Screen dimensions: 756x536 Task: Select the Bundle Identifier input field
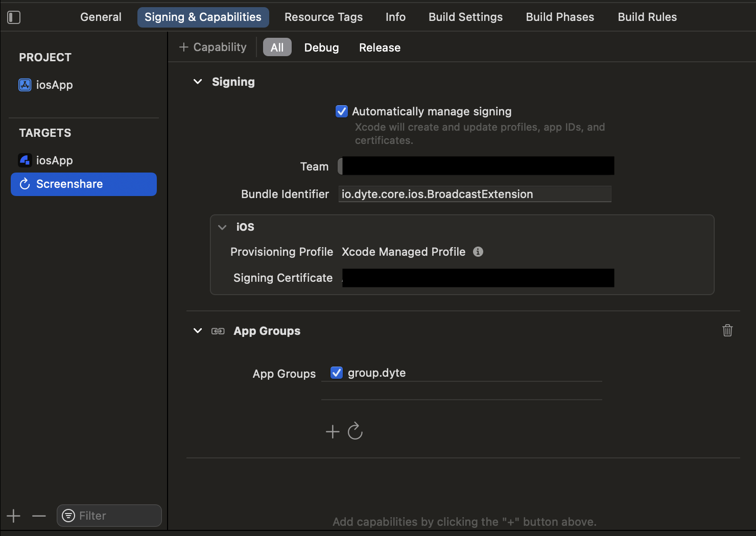tap(475, 194)
